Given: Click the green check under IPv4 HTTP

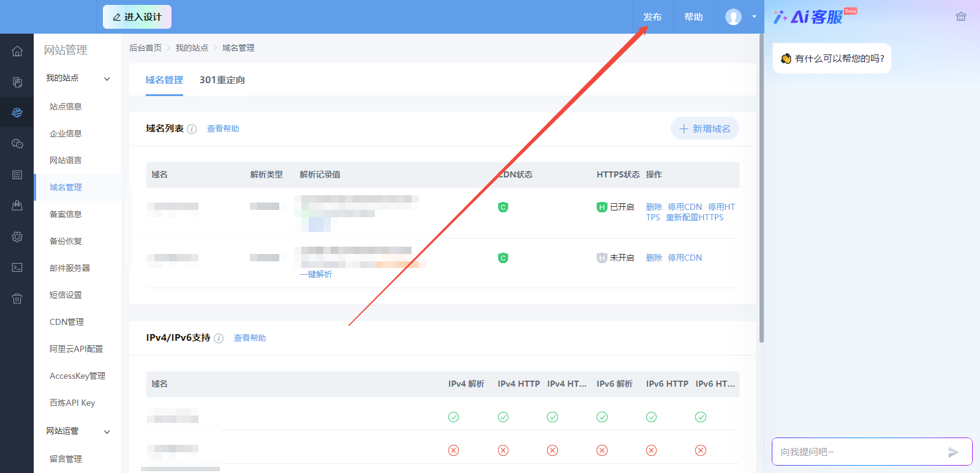Looking at the screenshot, I should point(503,417).
